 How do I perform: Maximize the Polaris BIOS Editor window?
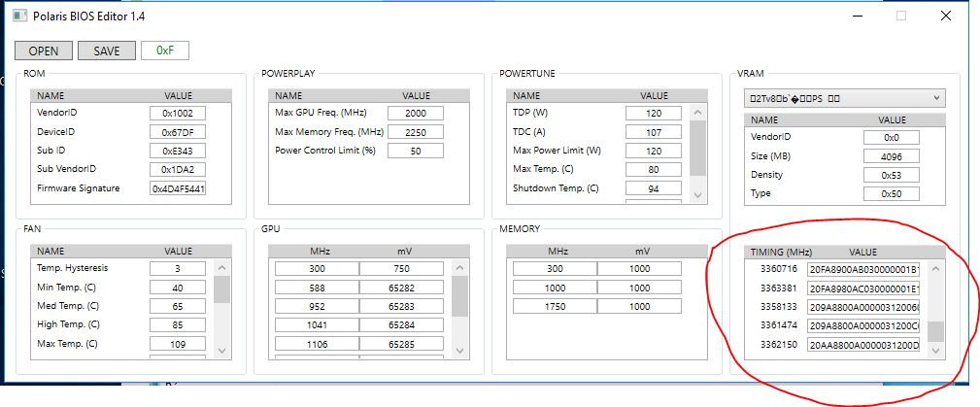(x=901, y=17)
